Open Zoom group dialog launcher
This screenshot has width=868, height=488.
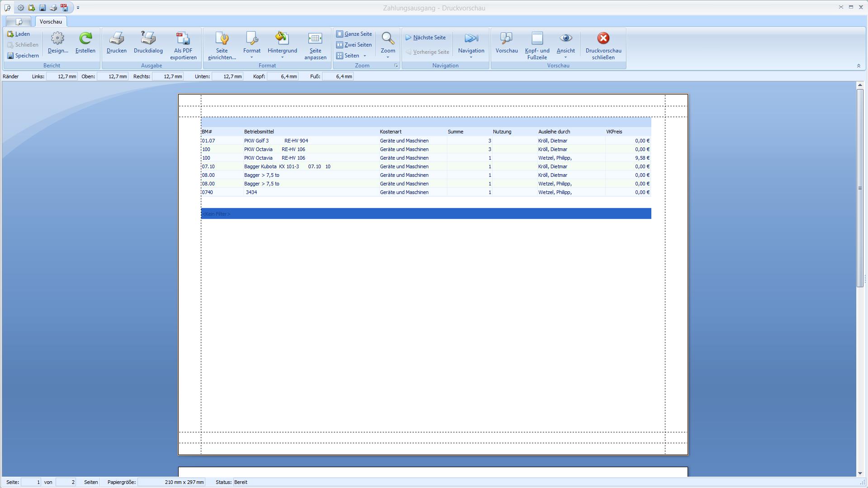point(396,66)
